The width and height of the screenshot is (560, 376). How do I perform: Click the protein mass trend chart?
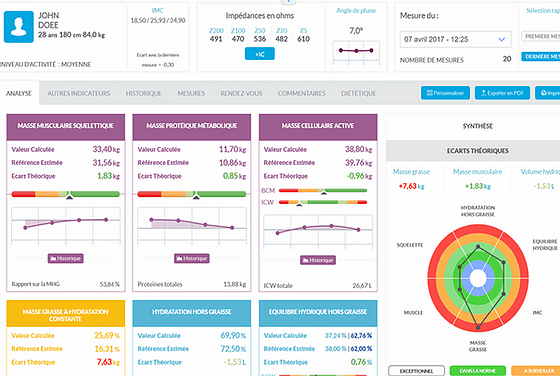[192, 225]
